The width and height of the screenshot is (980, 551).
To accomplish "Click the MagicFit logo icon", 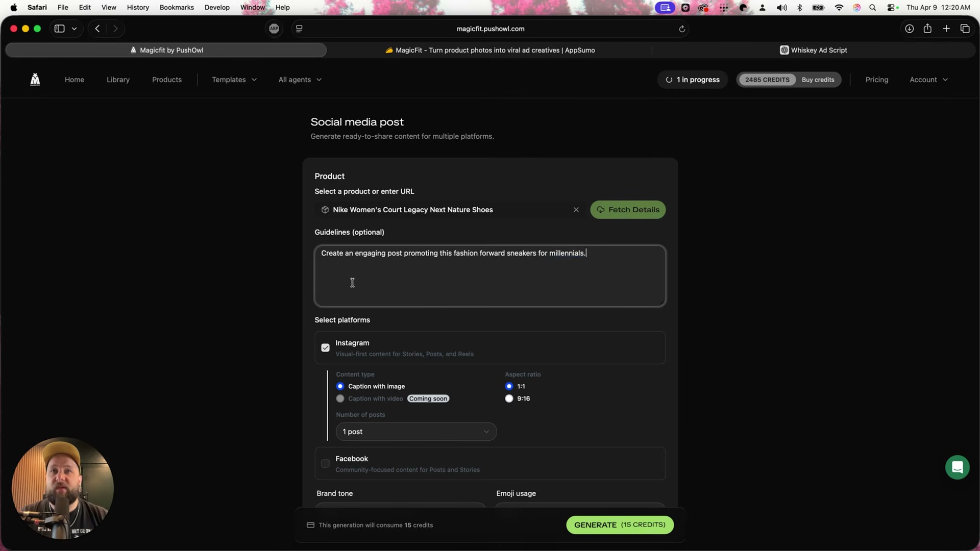I will click(35, 80).
